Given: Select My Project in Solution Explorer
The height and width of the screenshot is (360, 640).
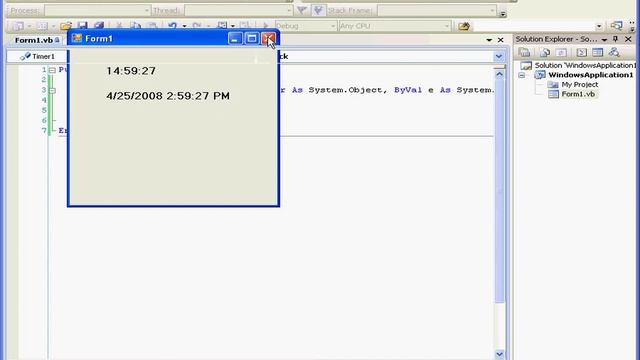Looking at the screenshot, I should click(x=579, y=84).
